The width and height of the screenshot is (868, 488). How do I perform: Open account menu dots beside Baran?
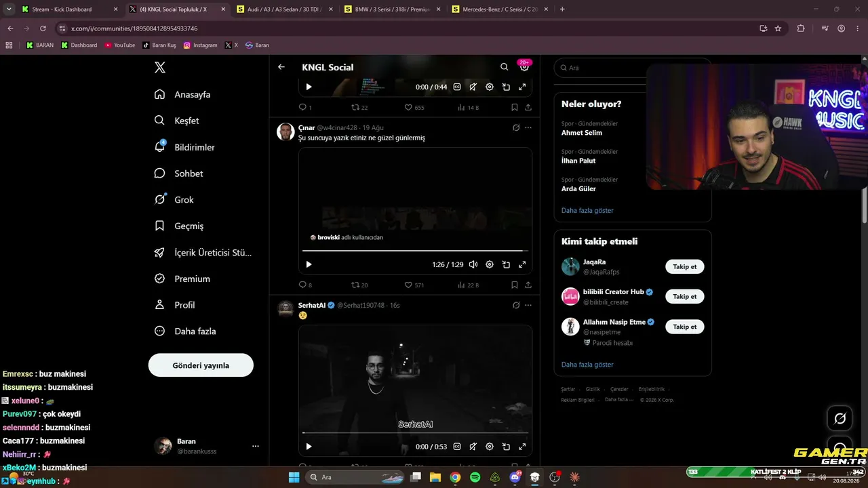coord(256,446)
